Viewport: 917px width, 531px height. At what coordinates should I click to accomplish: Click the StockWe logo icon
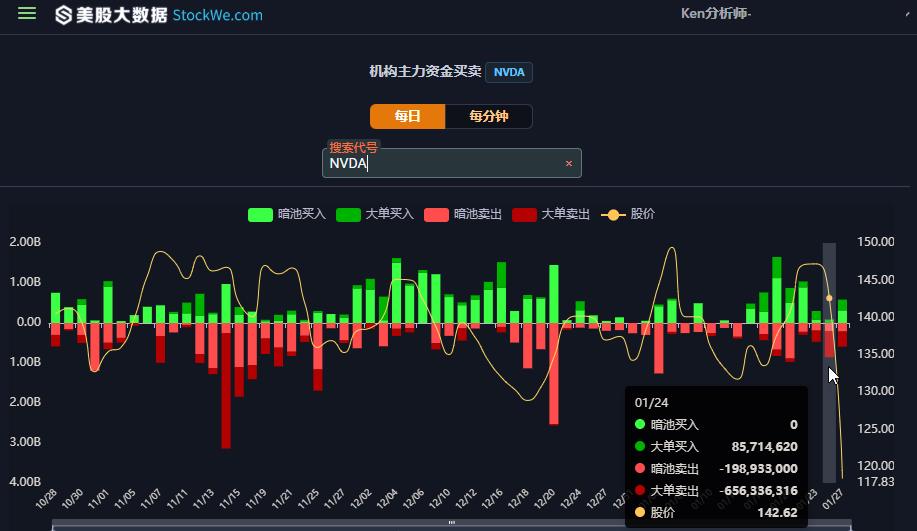click(63, 15)
